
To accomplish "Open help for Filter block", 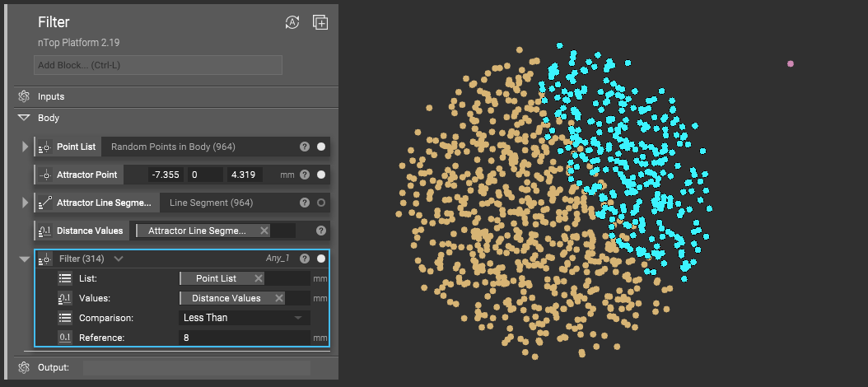I will click(303, 259).
